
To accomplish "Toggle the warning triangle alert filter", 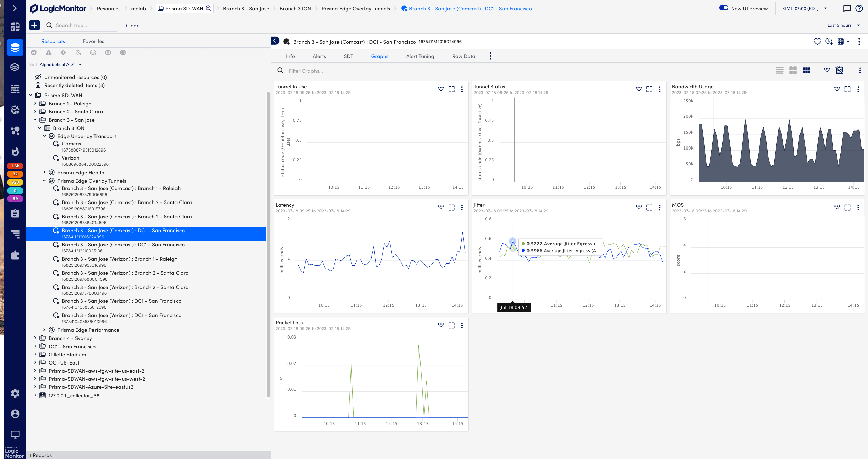I will (49, 53).
